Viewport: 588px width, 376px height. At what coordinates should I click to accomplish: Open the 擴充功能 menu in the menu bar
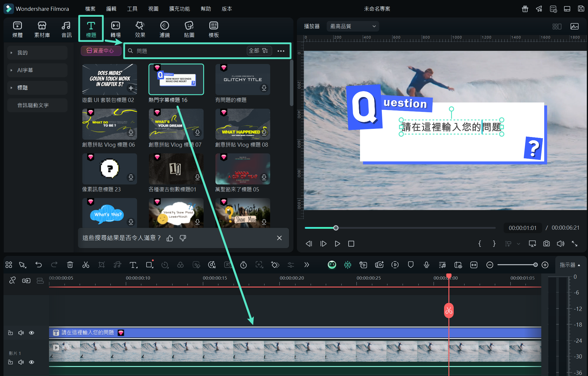pyautogui.click(x=179, y=8)
